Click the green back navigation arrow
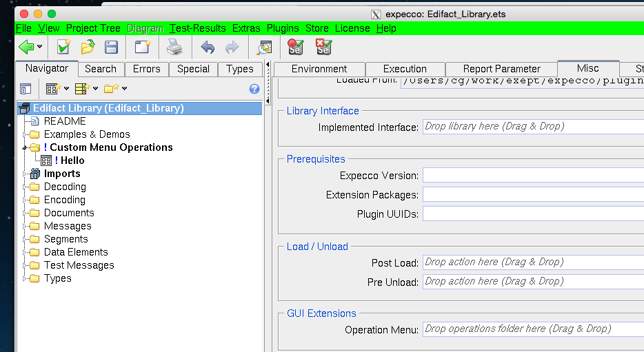This screenshot has height=352, width=644. [x=26, y=47]
